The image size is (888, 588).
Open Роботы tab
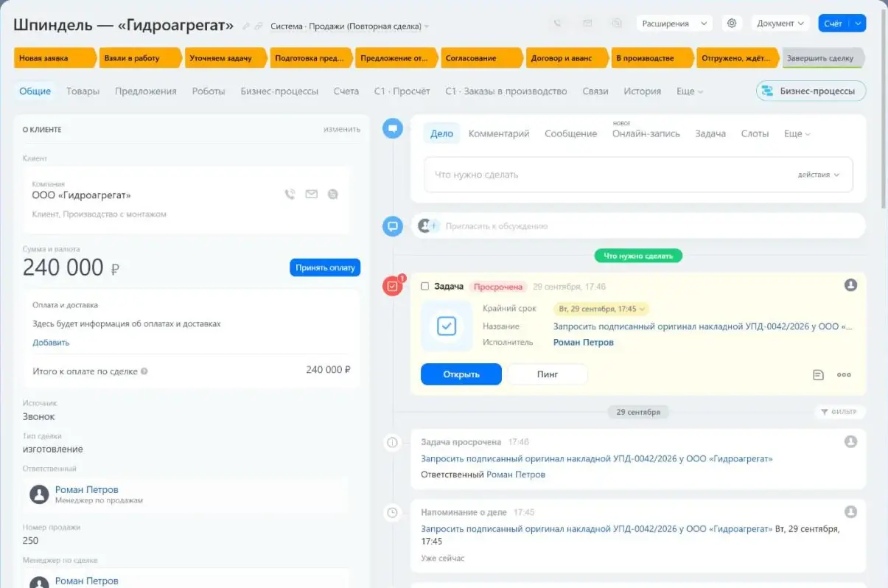tap(209, 91)
